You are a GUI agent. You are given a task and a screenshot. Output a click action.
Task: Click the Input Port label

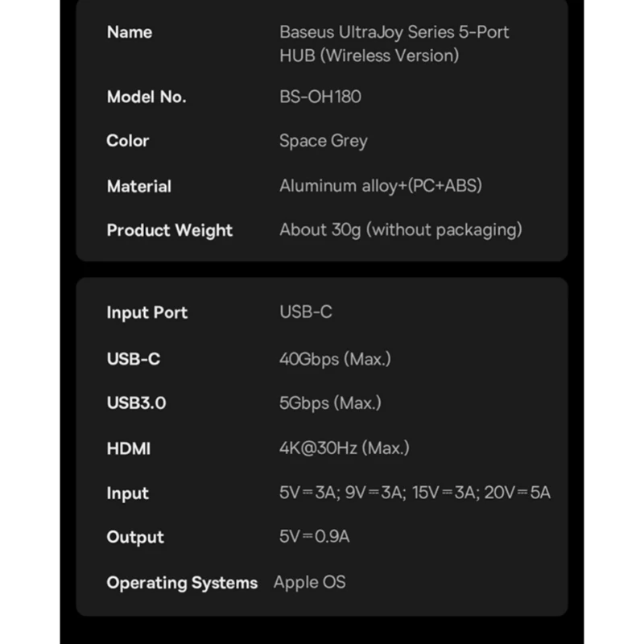pos(147,312)
